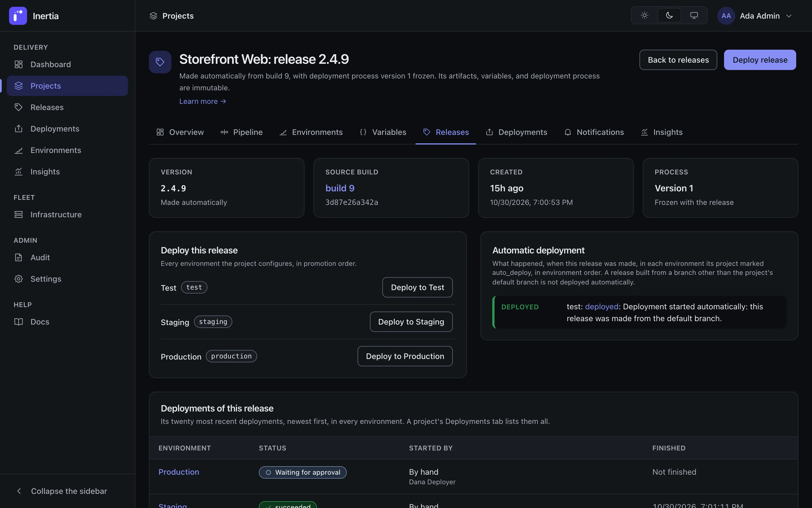Screen dimensions: 812x508
Task: Open the Production deployment row link
Action: point(179,472)
